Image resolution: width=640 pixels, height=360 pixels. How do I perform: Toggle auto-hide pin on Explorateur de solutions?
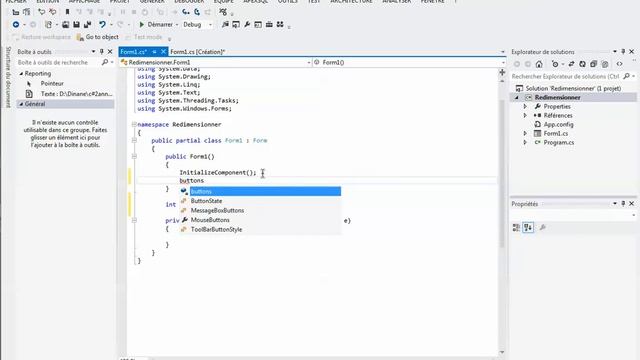point(623,52)
